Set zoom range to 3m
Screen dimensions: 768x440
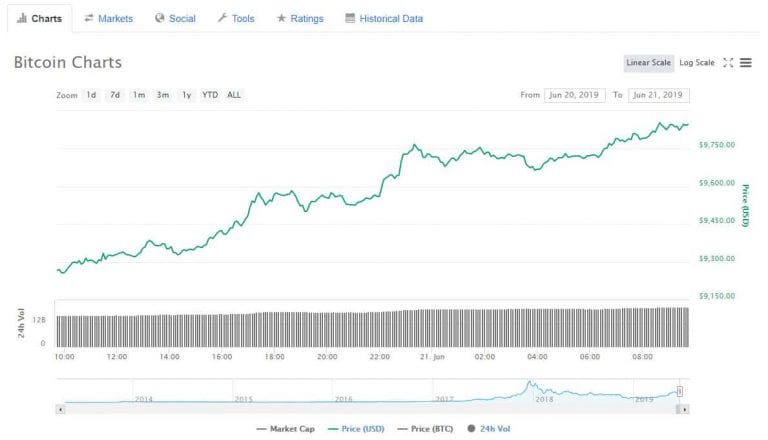point(163,95)
